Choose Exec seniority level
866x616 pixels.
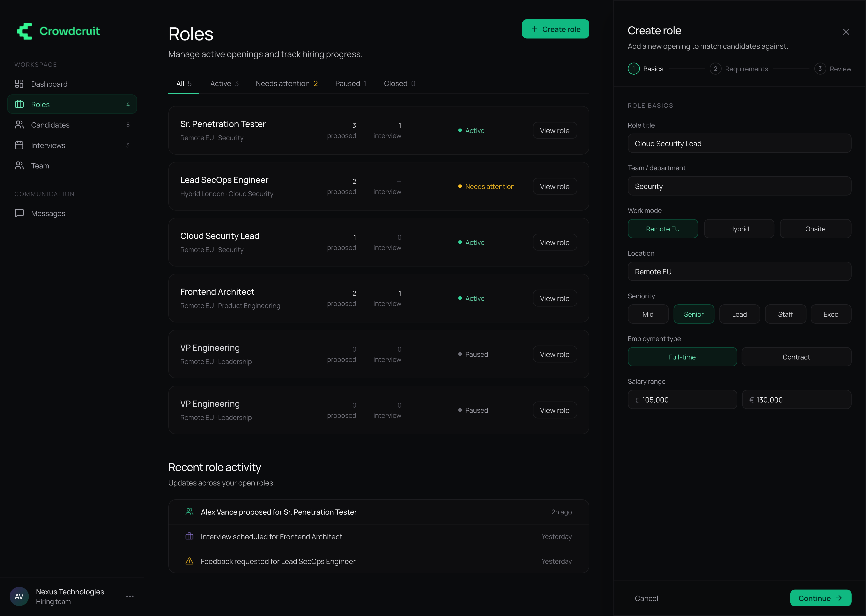[831, 314]
